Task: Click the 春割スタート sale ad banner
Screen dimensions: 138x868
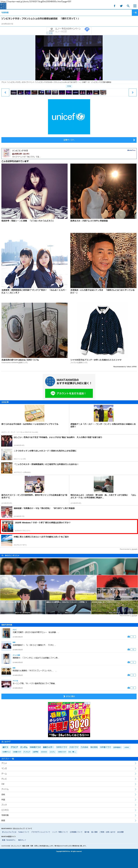Action: coord(69,719)
